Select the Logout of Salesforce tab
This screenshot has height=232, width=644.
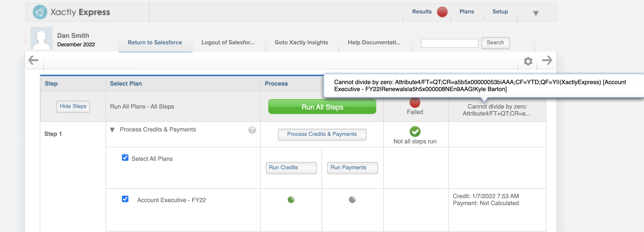coord(228,43)
